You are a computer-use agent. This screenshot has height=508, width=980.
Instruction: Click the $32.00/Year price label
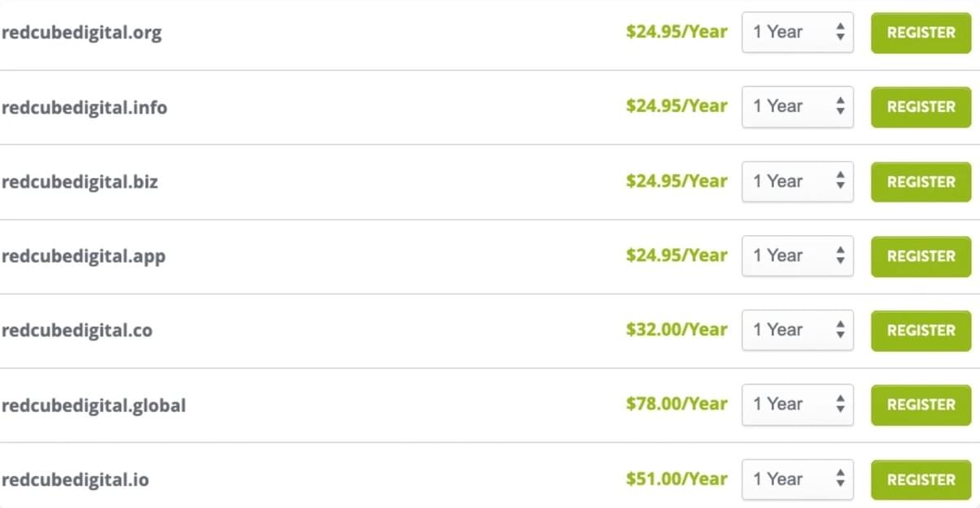pos(676,330)
